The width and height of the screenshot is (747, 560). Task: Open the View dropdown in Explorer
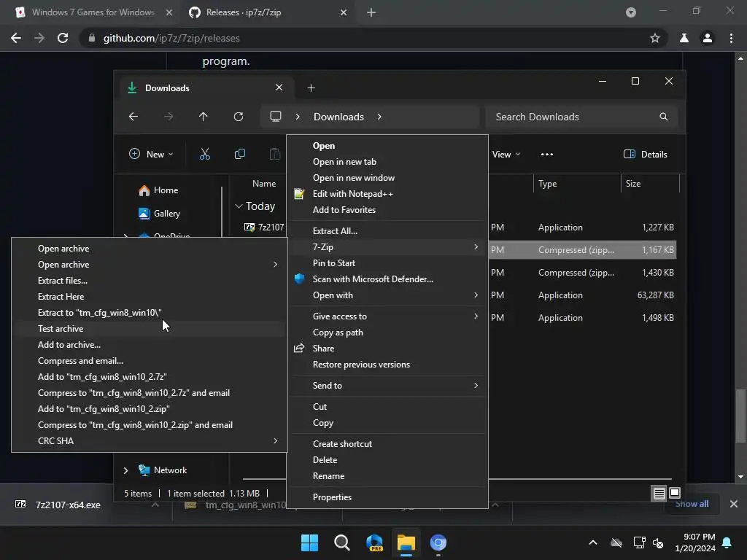click(x=506, y=155)
